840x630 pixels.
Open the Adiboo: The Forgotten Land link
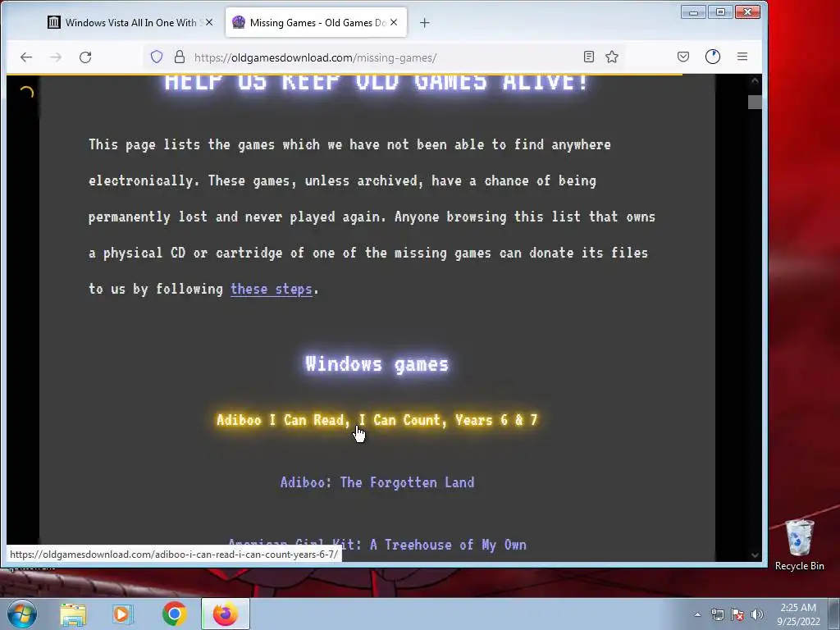tap(377, 482)
